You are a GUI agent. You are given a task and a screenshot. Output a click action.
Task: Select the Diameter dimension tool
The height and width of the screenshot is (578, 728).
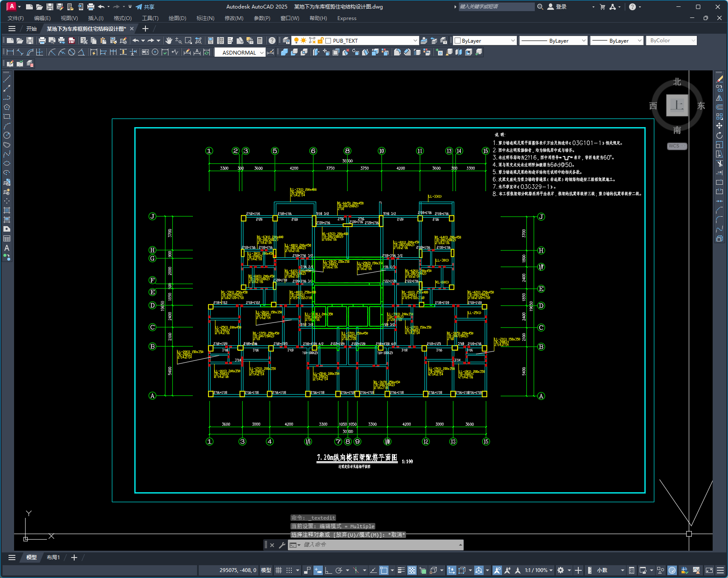[x=72, y=52]
